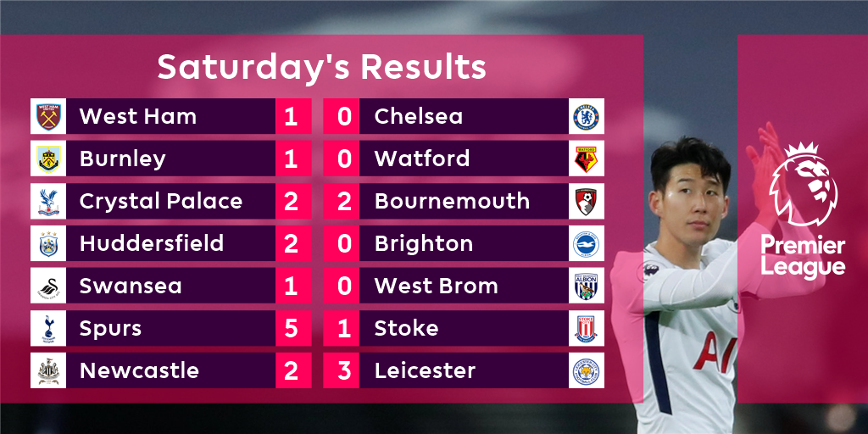
Task: Click the Newcastle United crest
Action: 48,370
